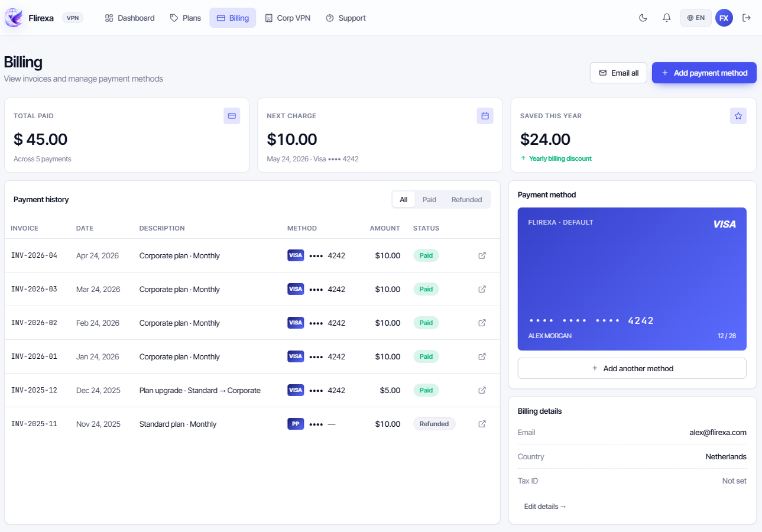The width and height of the screenshot is (762, 532).
Task: Click the PP PayPal badge in INV-2025-11 row
Action: pyautogui.click(x=296, y=424)
